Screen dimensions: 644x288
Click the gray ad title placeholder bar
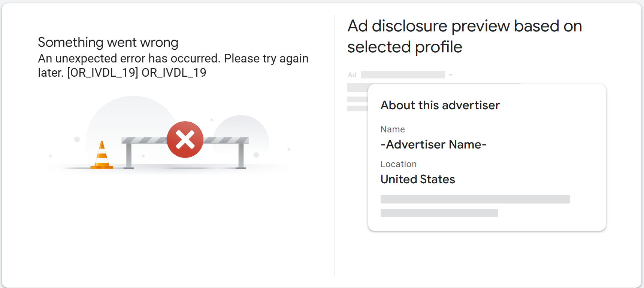[403, 75]
